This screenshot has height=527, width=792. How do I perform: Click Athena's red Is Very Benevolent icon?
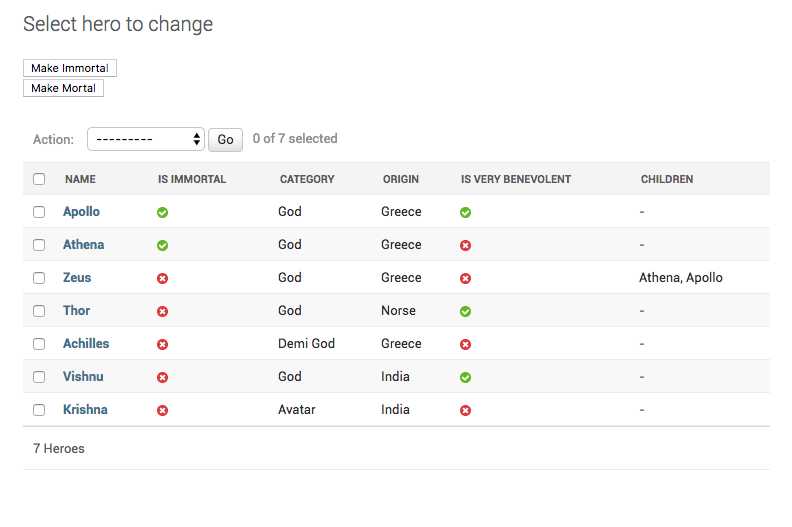(465, 246)
